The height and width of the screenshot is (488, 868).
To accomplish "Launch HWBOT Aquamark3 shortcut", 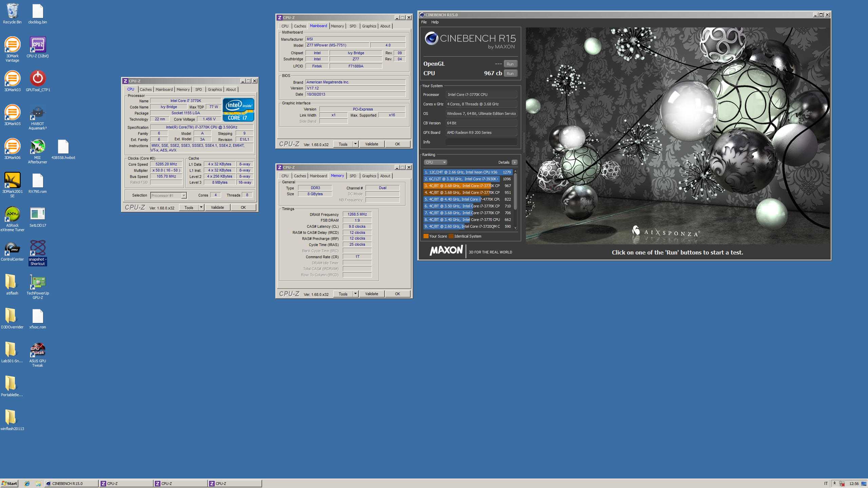I will click(x=38, y=117).
